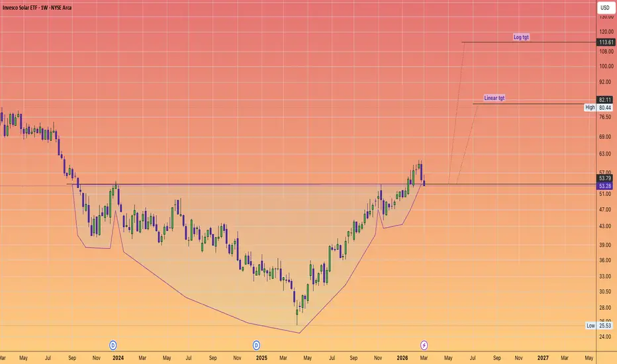Select the Log tgt label
The width and height of the screenshot is (617, 364).
[x=521, y=37]
